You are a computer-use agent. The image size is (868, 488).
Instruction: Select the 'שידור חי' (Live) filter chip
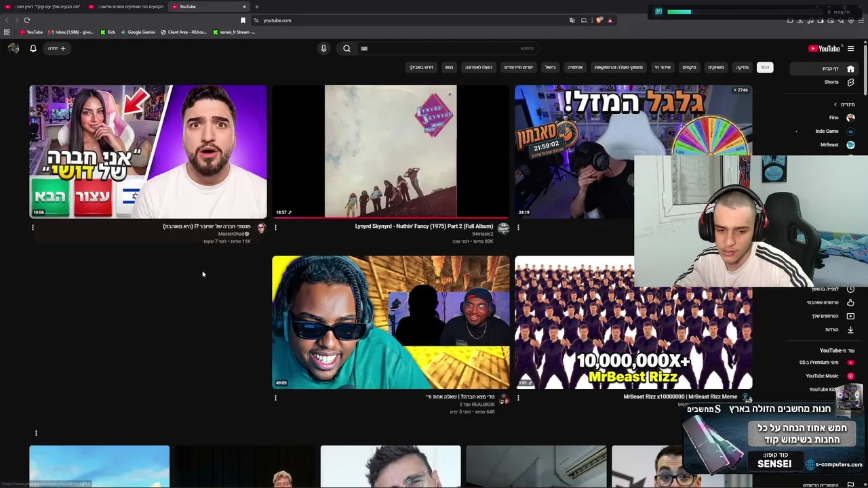coord(663,67)
